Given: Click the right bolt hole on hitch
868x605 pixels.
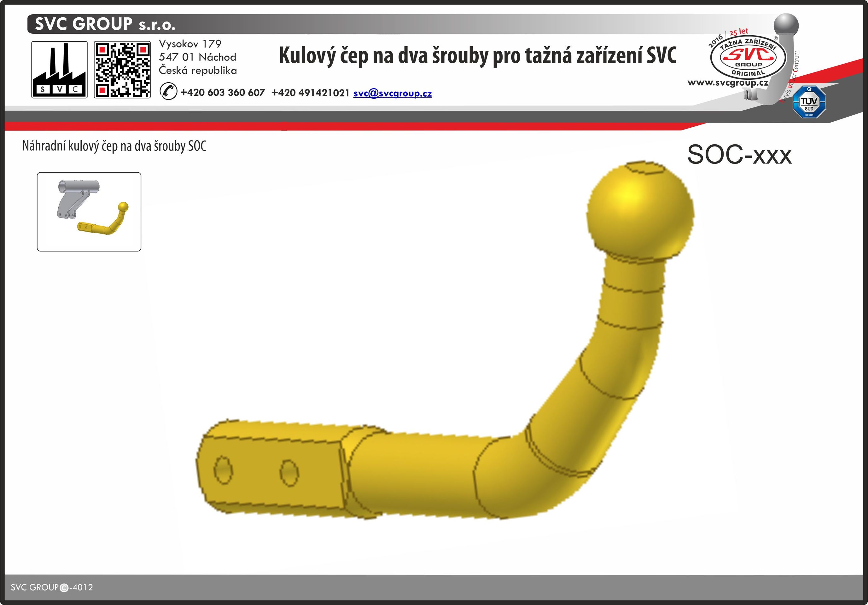Looking at the screenshot, I should pyautogui.click(x=289, y=473).
